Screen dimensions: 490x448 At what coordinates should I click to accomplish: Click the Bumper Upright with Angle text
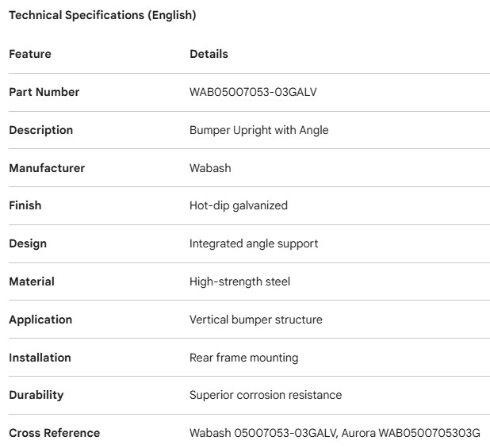pyautogui.click(x=258, y=130)
